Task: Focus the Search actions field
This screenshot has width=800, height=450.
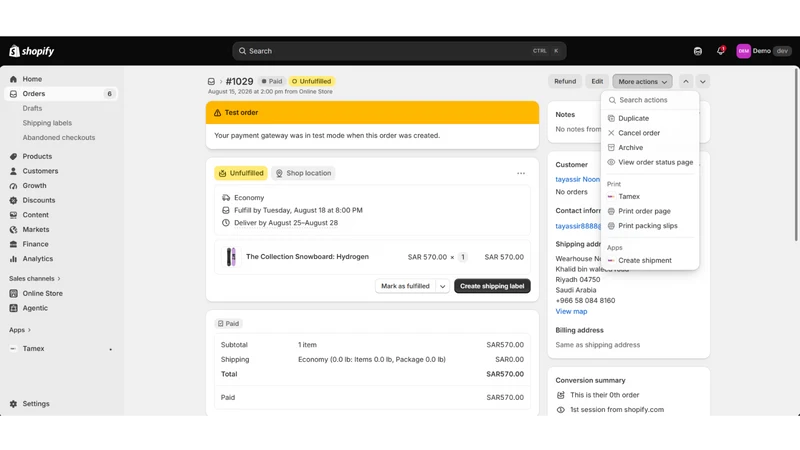Action: pos(650,100)
